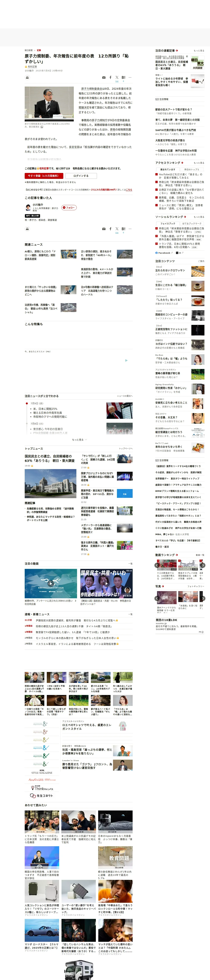Click next arrow in 写真 carousel
The image size is (210, 980).
point(203,598)
